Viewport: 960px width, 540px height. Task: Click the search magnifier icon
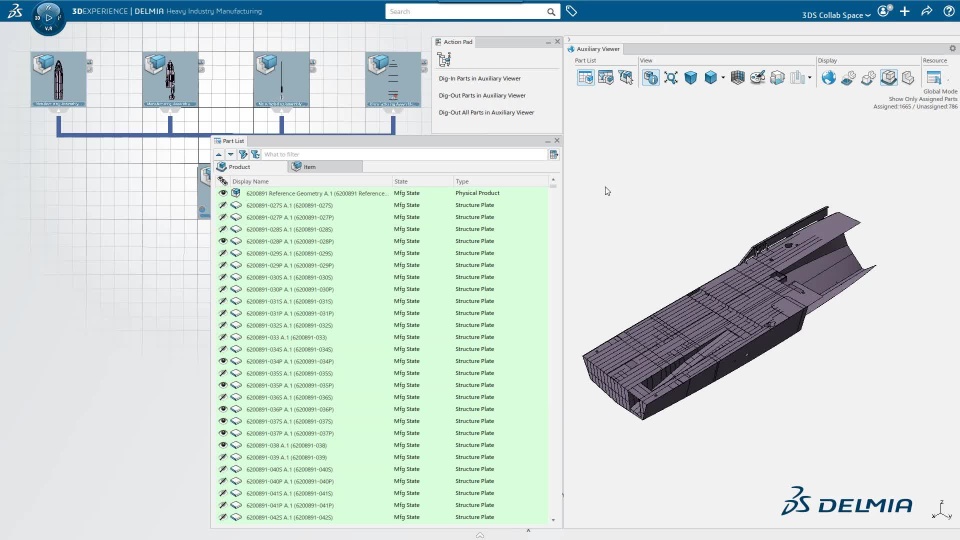[x=551, y=12]
